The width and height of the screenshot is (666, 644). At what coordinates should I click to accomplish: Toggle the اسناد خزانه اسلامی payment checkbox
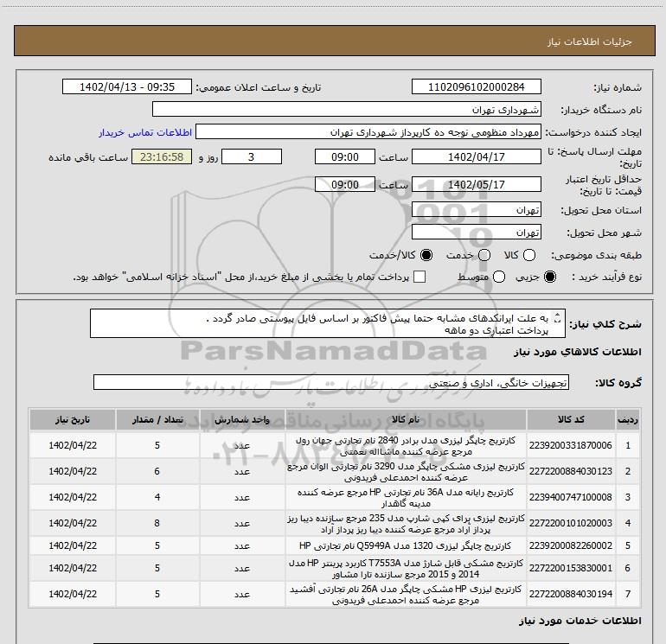pyautogui.click(x=419, y=277)
